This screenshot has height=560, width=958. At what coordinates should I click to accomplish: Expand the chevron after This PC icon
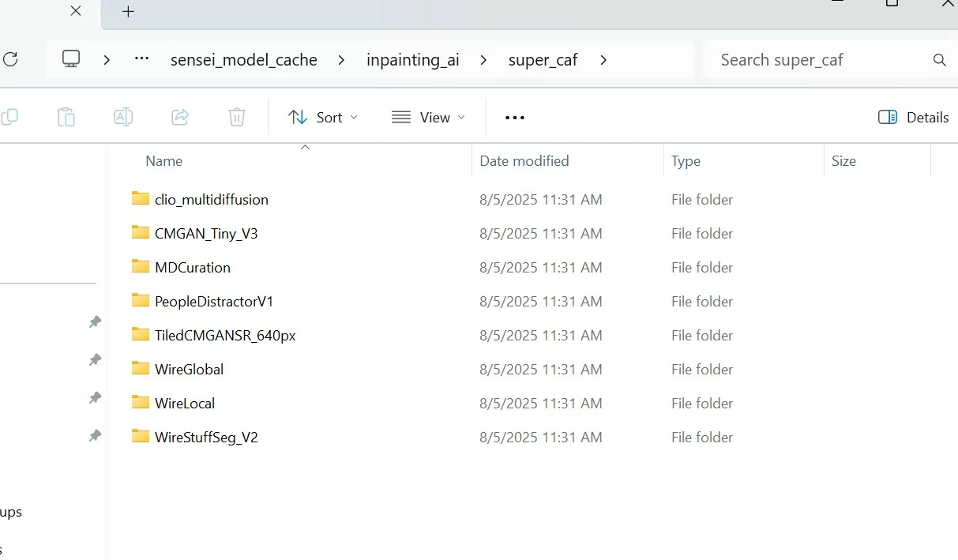pos(107,60)
